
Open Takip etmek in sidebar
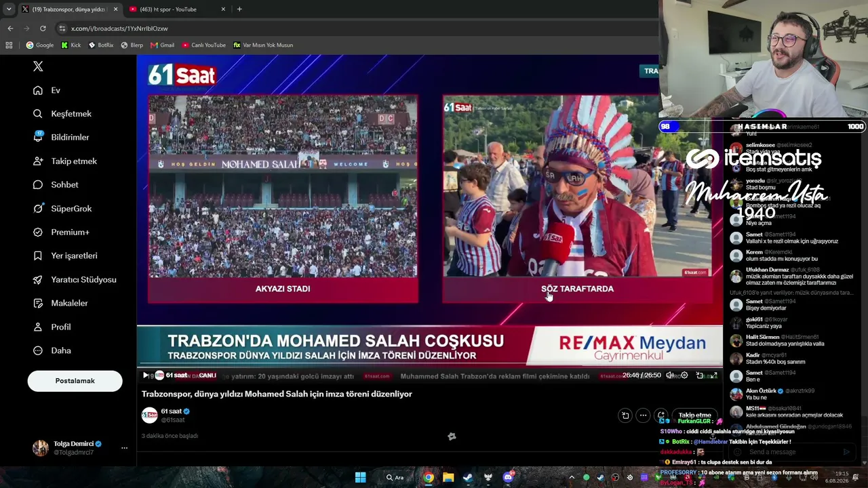coord(65,161)
